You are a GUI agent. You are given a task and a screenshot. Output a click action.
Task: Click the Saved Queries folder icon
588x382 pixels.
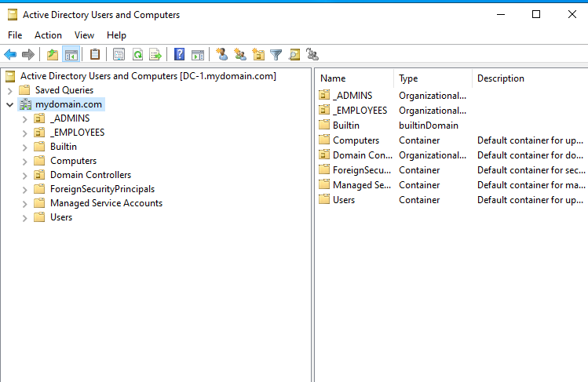click(x=25, y=90)
